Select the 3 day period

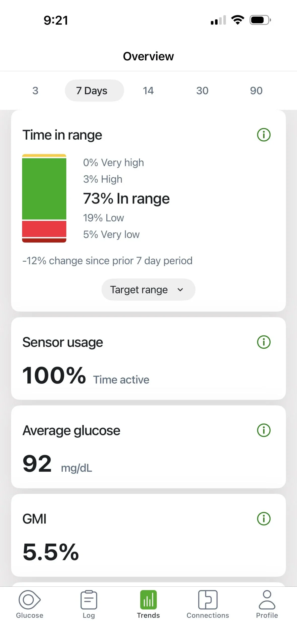click(x=35, y=91)
